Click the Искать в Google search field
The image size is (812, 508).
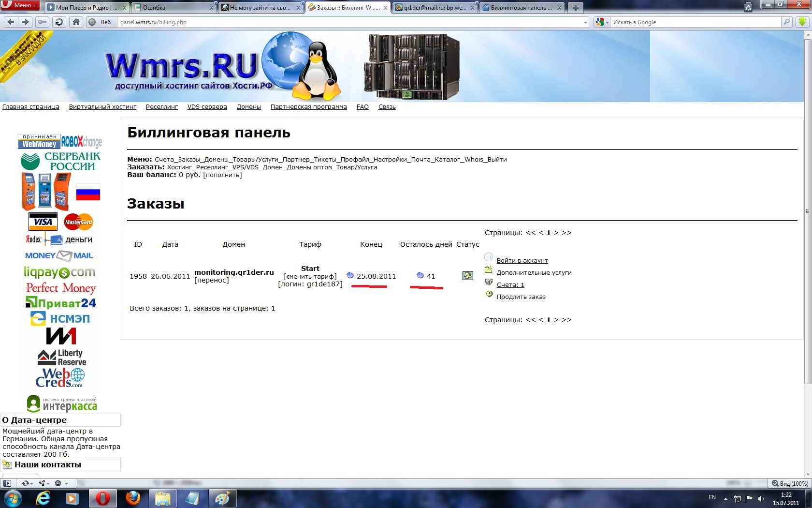(695, 22)
